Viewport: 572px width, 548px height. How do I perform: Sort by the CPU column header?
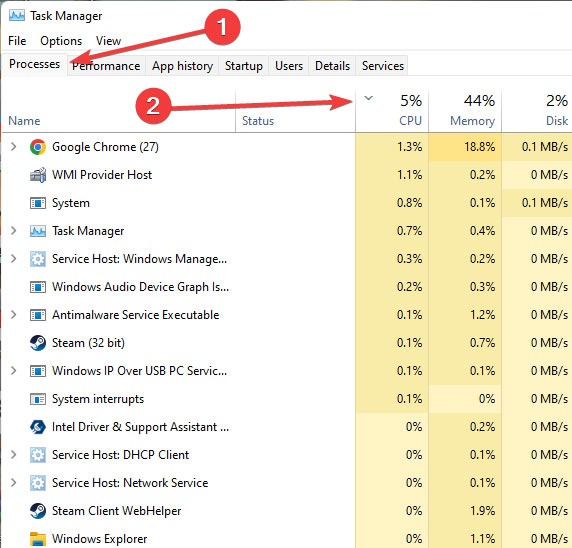pyautogui.click(x=392, y=111)
